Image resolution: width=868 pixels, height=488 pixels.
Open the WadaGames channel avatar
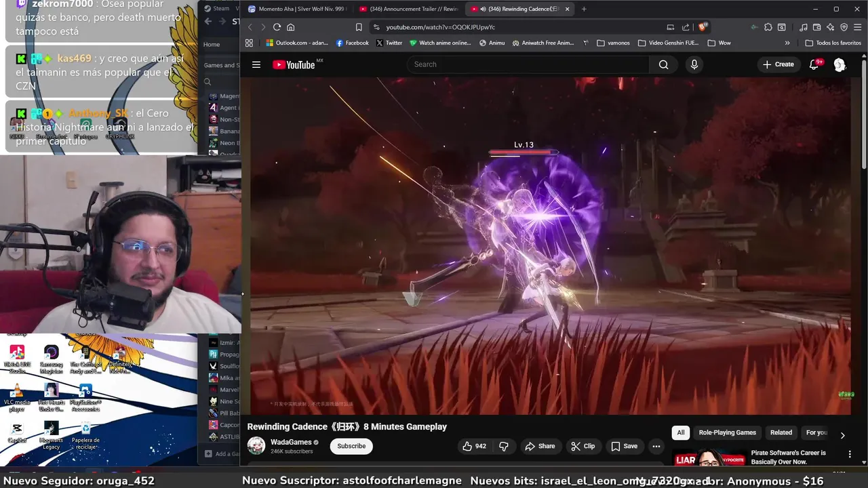(256, 446)
